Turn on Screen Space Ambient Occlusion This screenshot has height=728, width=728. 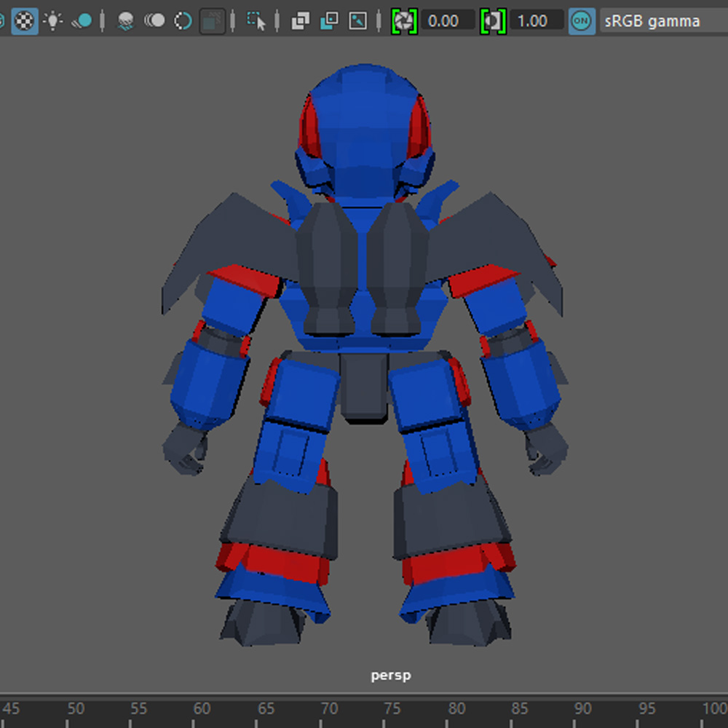tap(126, 21)
